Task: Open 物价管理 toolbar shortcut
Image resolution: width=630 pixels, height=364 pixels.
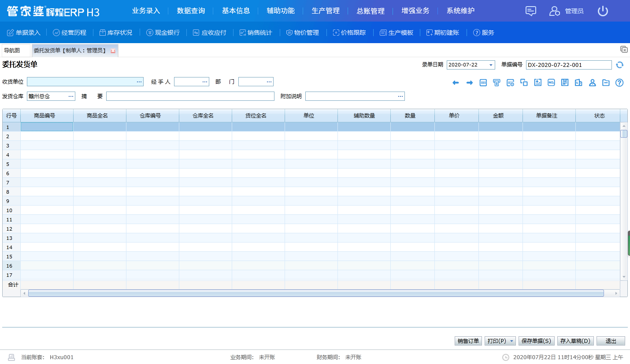Action: (302, 33)
